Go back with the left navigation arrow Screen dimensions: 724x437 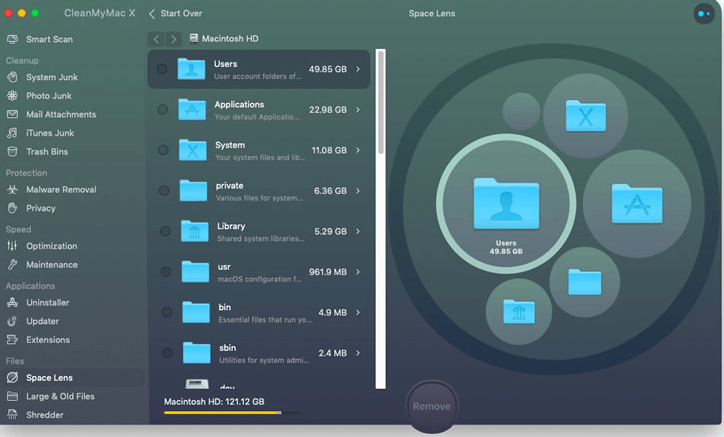156,39
